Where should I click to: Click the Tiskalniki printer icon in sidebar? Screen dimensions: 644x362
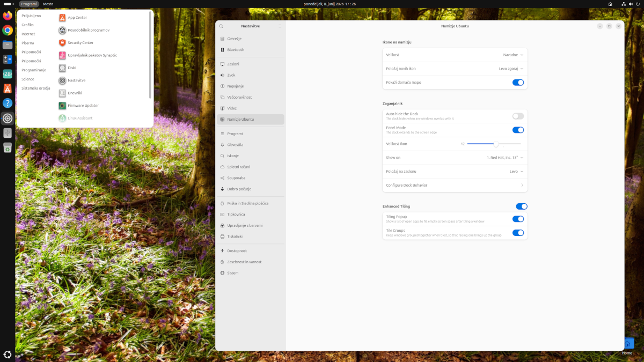[222, 237]
